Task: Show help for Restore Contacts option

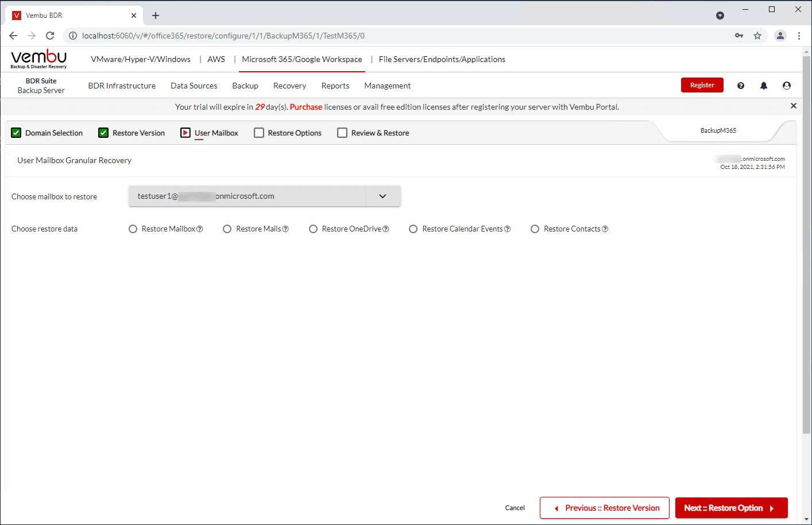Action: point(605,229)
